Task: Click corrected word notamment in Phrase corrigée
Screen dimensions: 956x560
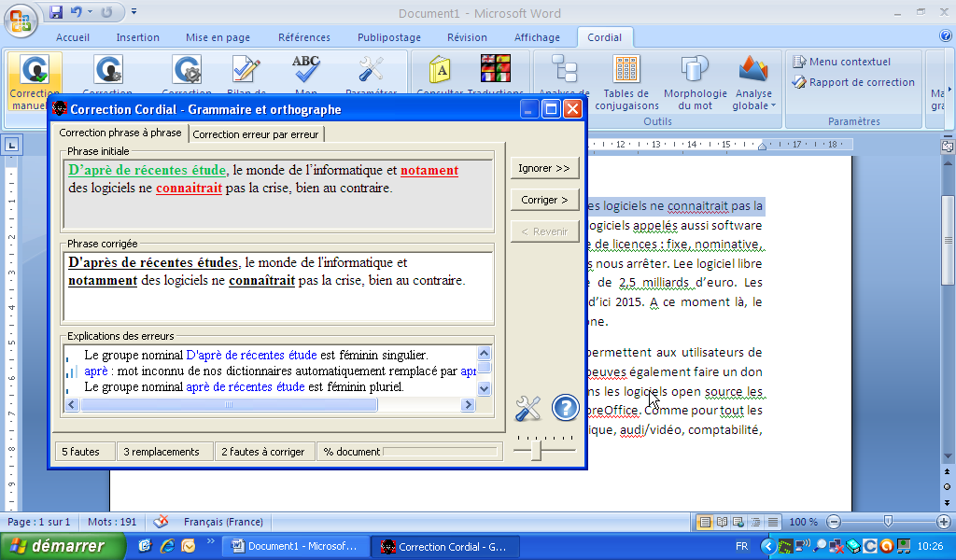Action: (x=103, y=281)
